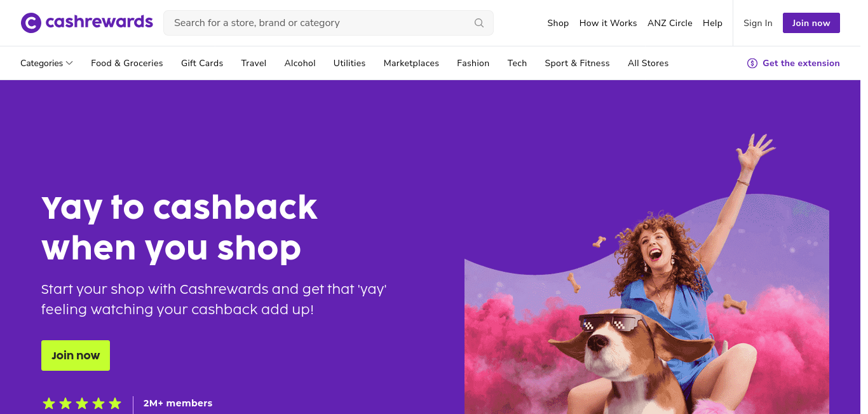Select the Alcohol menu item
The height and width of the screenshot is (414, 868).
pyautogui.click(x=300, y=63)
